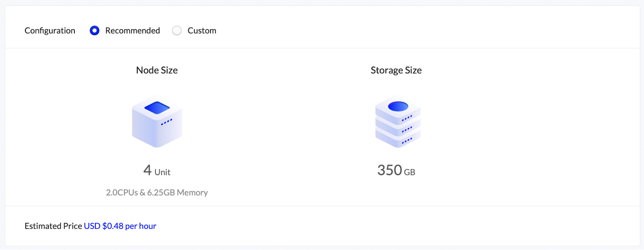This screenshot has width=644, height=250.
Task: Click the blue indicator dots on the node cube
Action: tap(167, 122)
